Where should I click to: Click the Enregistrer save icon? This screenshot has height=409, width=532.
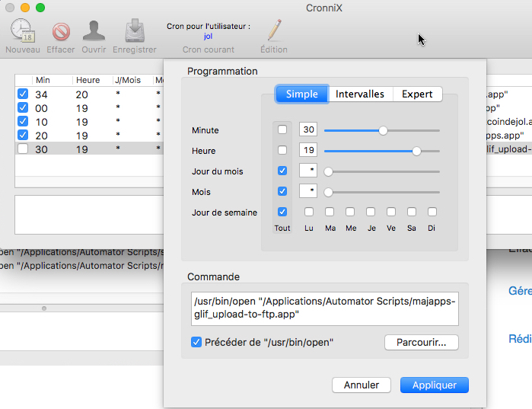(x=134, y=31)
